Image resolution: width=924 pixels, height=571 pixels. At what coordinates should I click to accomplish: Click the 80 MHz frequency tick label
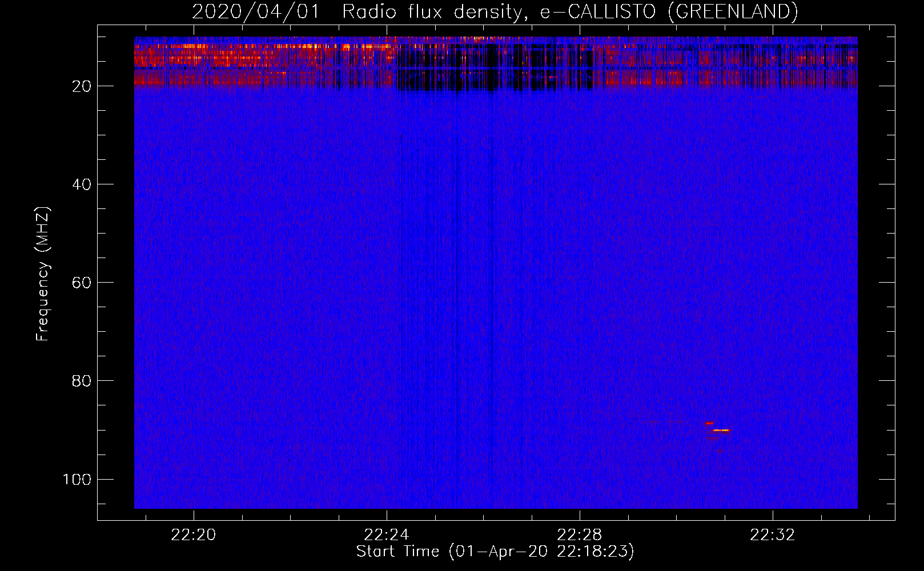82,381
